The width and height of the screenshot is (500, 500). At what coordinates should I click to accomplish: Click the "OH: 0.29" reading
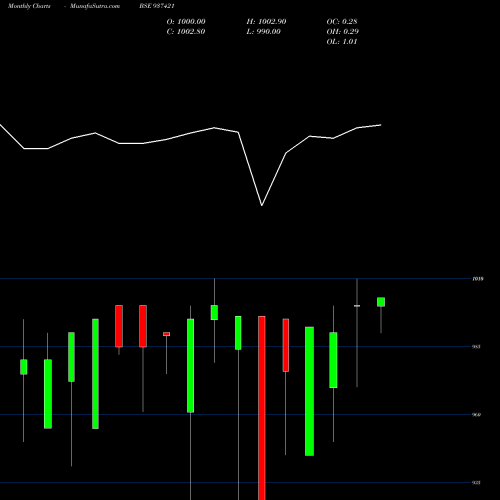point(343,32)
